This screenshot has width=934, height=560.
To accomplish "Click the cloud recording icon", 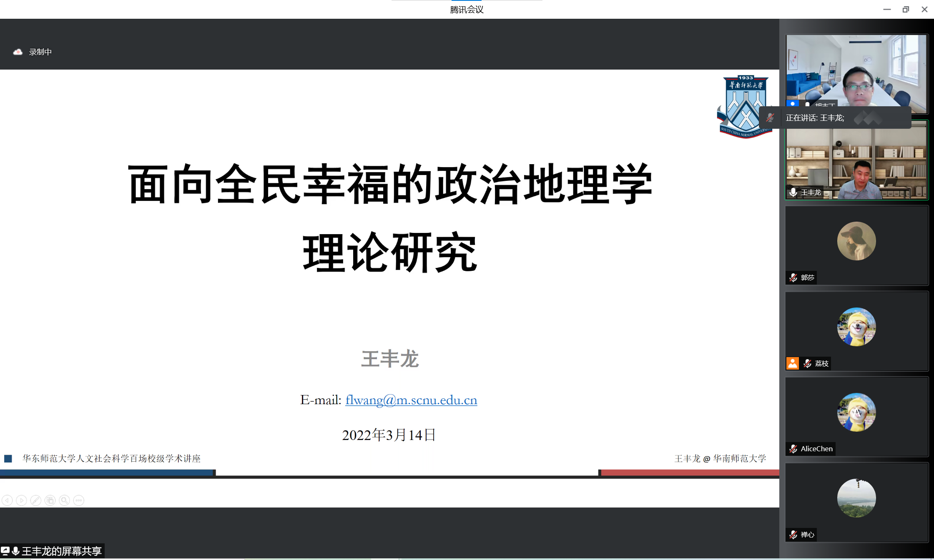I will (18, 52).
